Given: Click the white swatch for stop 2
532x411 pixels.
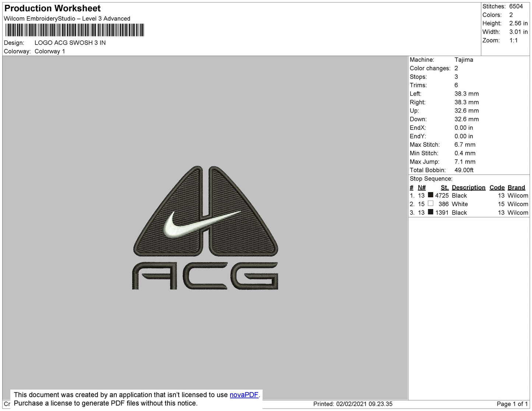Looking at the screenshot, I should pos(430,203).
